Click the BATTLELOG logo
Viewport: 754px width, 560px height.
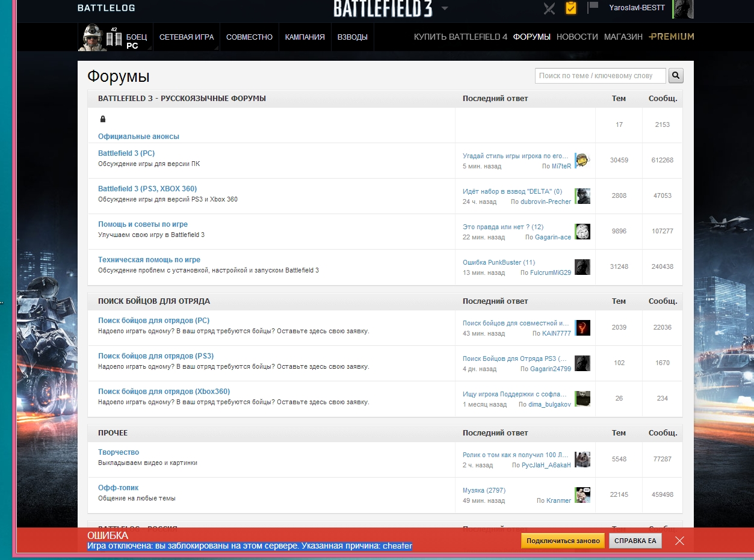click(107, 8)
